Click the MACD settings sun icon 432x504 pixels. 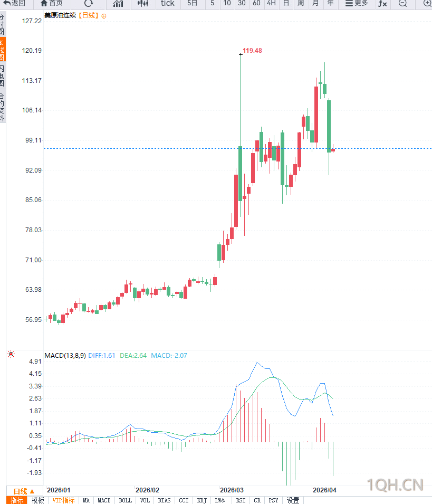11,355
